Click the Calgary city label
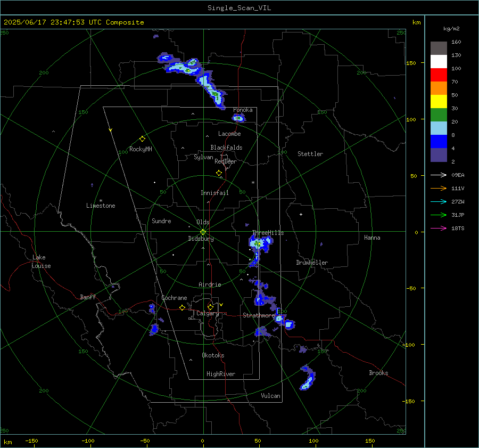Screen dimensions: 479x448 click(x=208, y=313)
